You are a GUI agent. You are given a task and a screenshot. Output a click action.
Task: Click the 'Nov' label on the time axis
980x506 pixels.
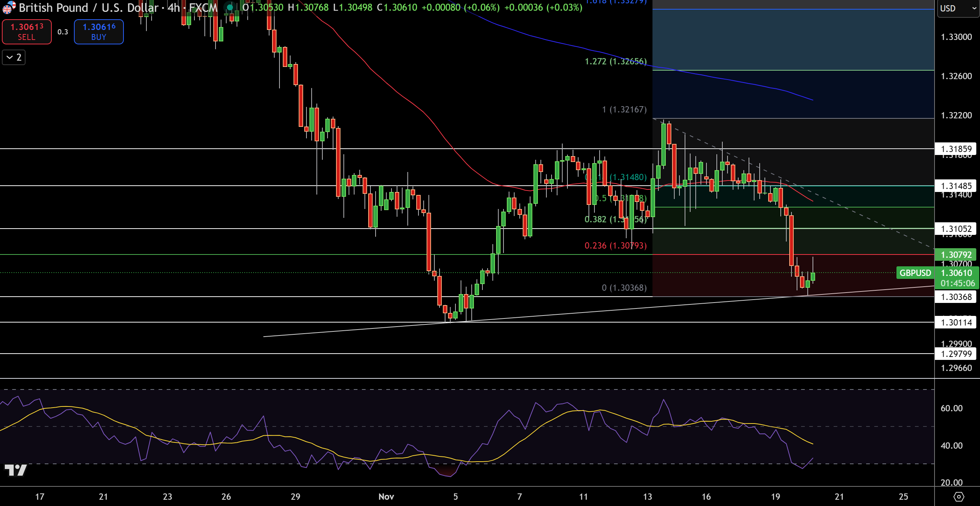click(386, 496)
